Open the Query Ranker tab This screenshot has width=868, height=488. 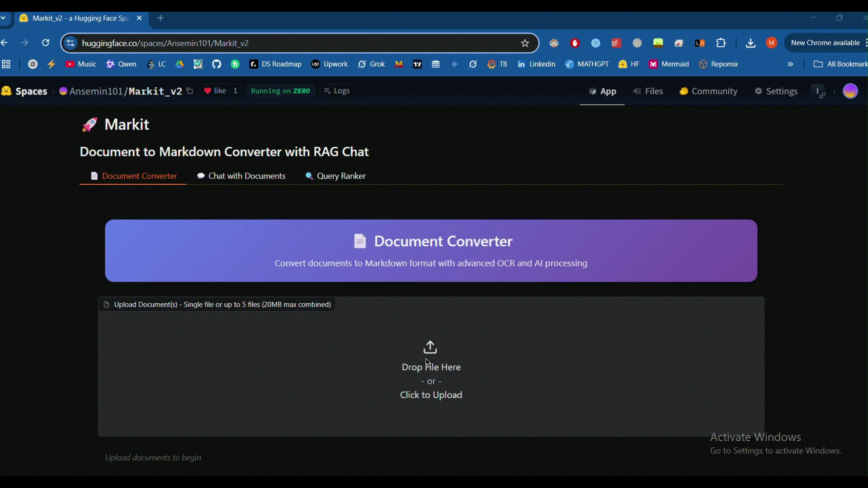[x=335, y=176]
